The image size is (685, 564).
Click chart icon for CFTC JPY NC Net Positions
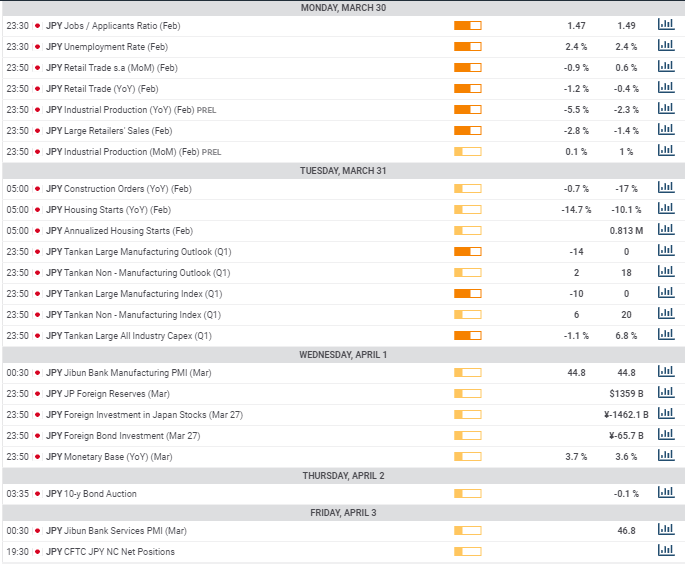(x=665, y=551)
